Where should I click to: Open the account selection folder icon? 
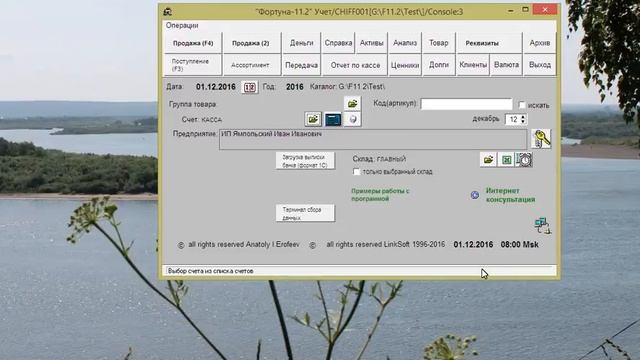click(x=313, y=119)
